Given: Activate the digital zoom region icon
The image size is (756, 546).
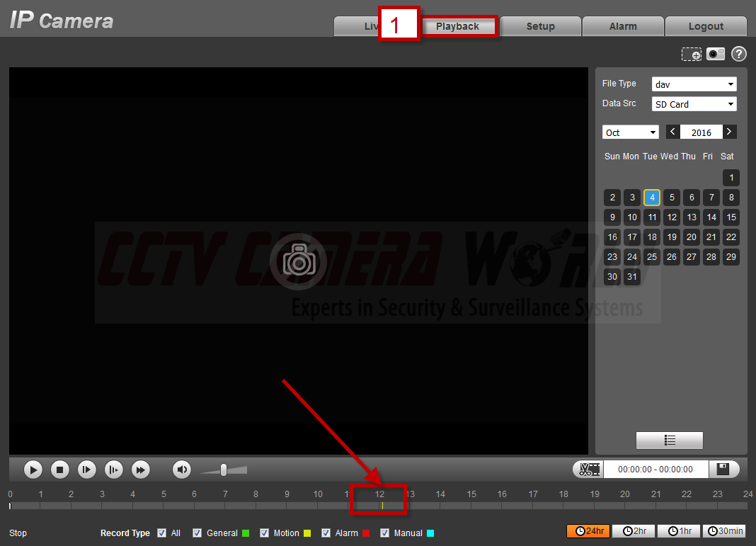Looking at the screenshot, I should click(691, 54).
